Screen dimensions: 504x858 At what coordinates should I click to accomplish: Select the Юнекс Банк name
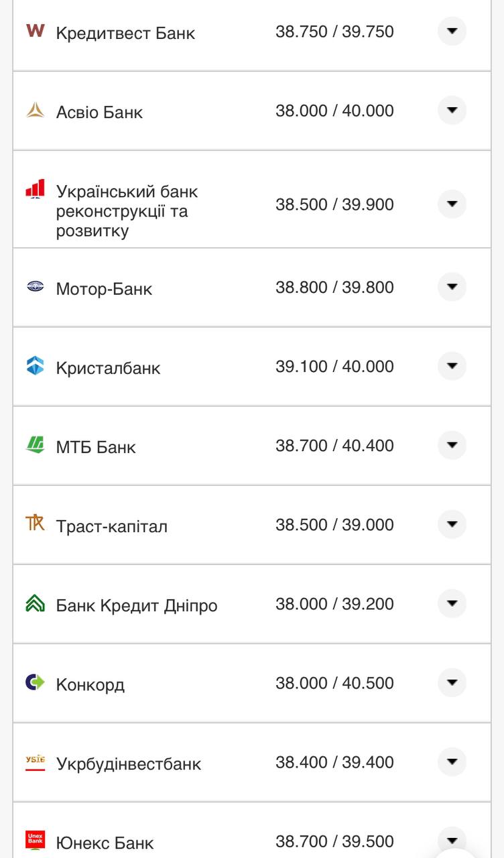(x=105, y=843)
